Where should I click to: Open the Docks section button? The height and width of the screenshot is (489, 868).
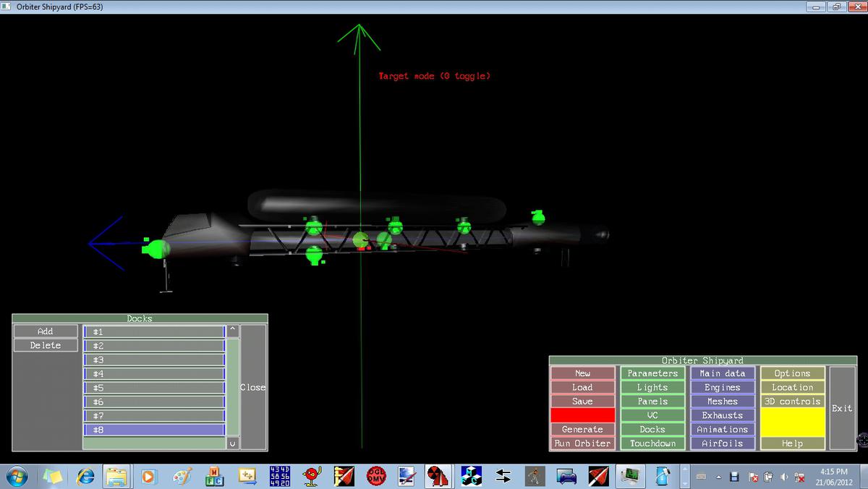click(x=652, y=430)
